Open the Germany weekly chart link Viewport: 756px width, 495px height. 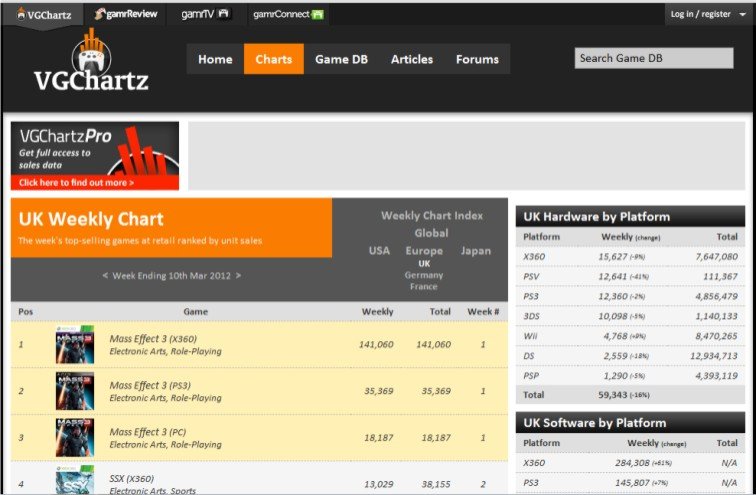pyautogui.click(x=424, y=275)
